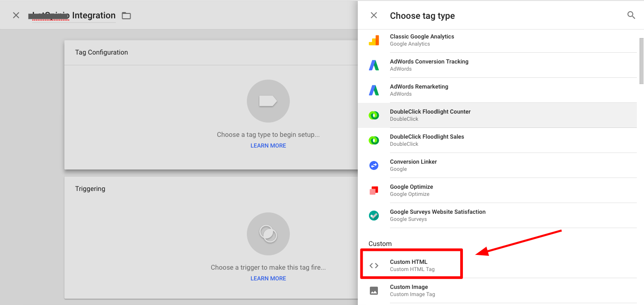644x305 pixels.
Task: Click the Google Optimize red icon
Action: pyautogui.click(x=374, y=191)
